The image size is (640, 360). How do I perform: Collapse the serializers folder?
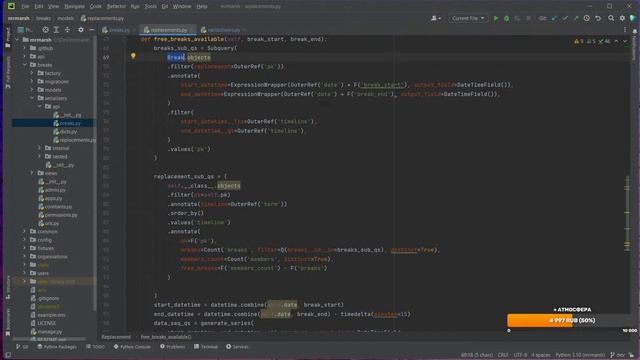pyautogui.click(x=32, y=98)
